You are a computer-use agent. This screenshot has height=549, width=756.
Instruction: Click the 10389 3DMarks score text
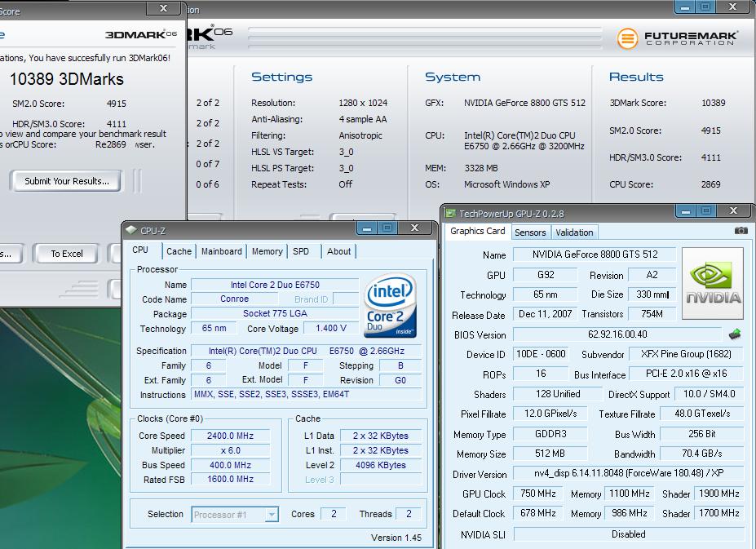pyautogui.click(x=67, y=79)
